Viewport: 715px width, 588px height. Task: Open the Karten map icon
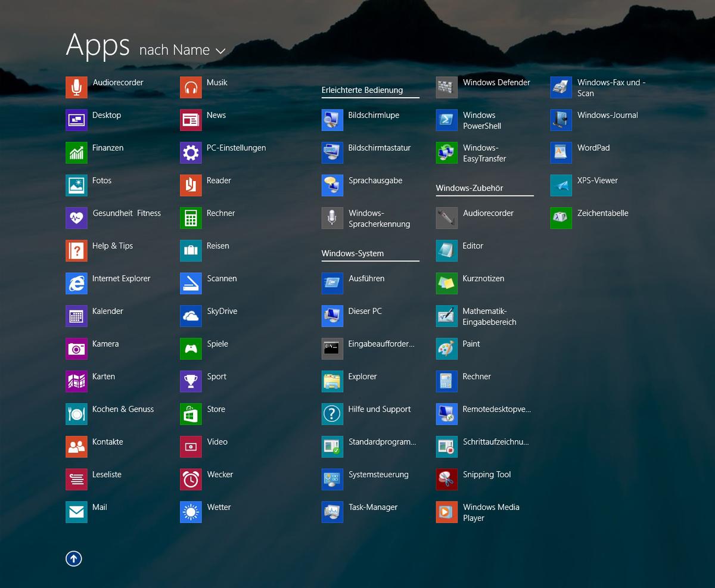point(76,382)
